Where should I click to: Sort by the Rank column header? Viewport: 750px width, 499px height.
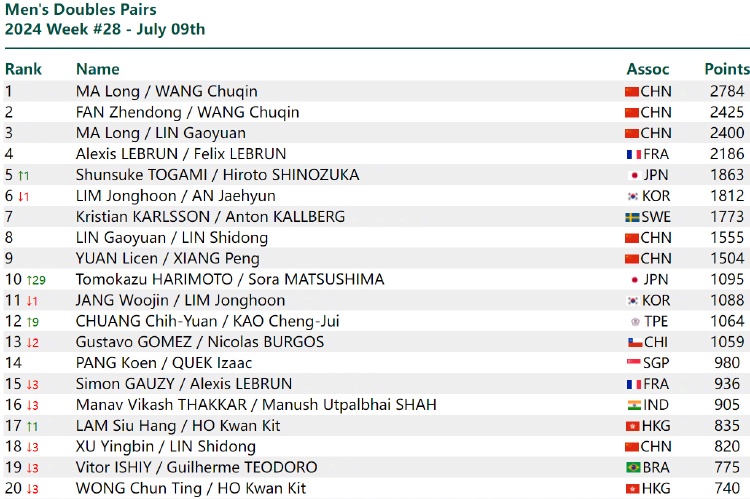[23, 69]
